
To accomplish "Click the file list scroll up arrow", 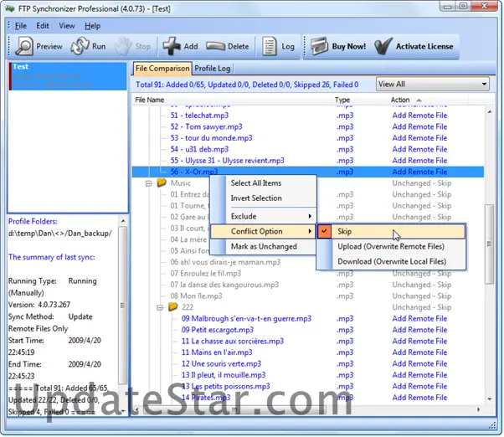I will [489, 112].
